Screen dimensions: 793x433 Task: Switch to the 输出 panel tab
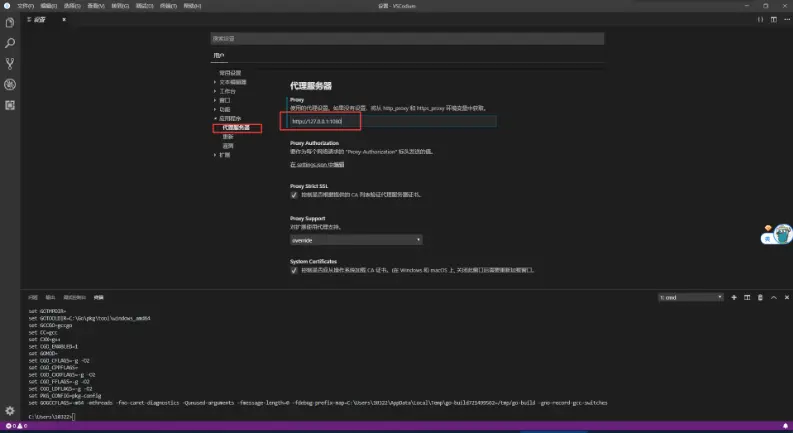[x=50, y=297]
